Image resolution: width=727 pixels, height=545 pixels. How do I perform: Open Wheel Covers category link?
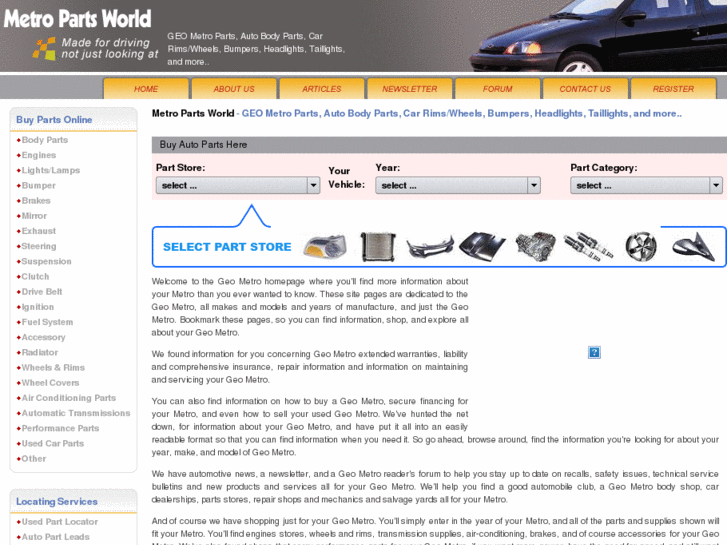[x=51, y=383]
